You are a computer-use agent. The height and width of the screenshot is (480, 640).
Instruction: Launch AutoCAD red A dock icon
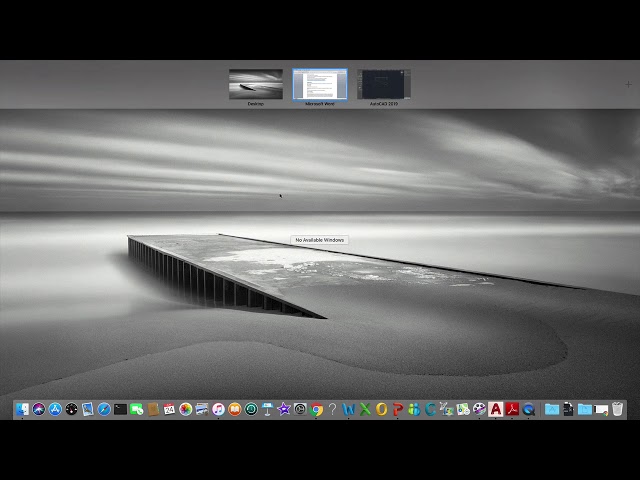[496, 409]
